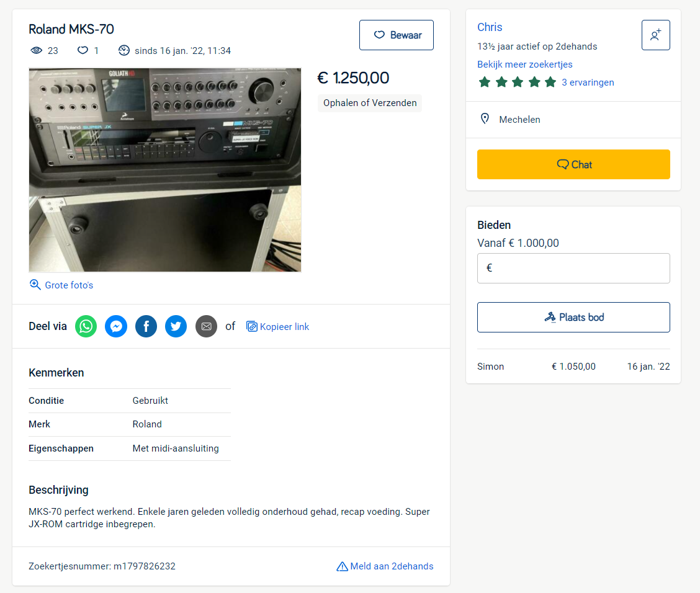Click the Vanaf € 1.000,00 minimum bid text

(x=518, y=243)
